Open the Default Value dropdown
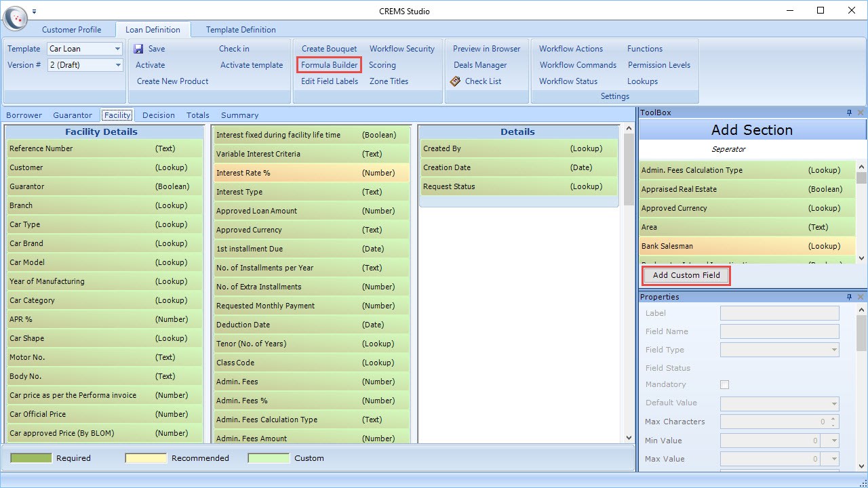Viewport: 868px width, 488px height. click(x=833, y=403)
